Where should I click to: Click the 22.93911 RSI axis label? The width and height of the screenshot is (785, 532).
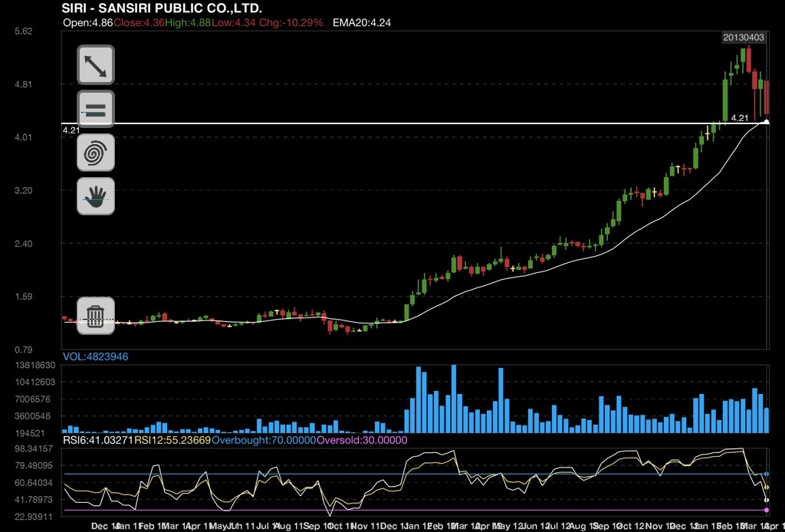click(x=34, y=517)
